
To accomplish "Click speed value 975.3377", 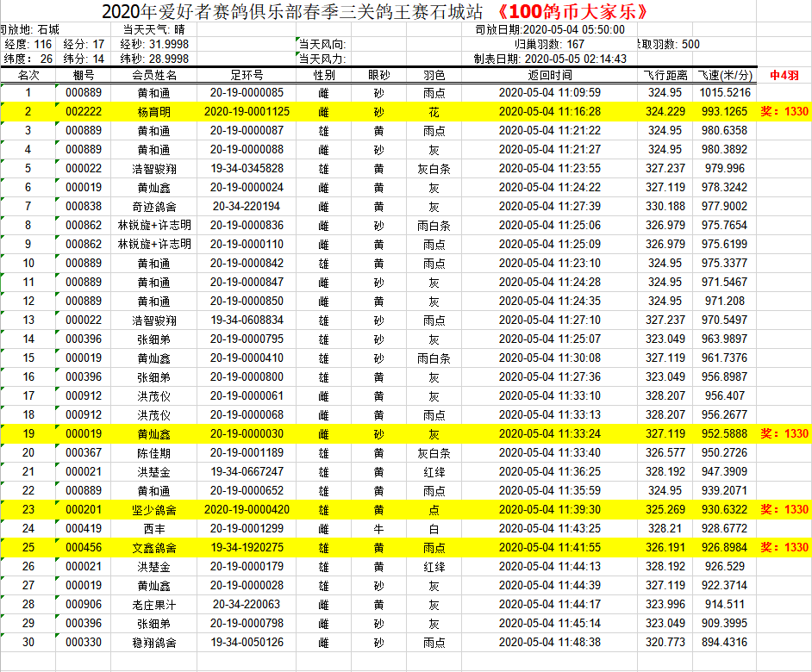I will coord(724,263).
